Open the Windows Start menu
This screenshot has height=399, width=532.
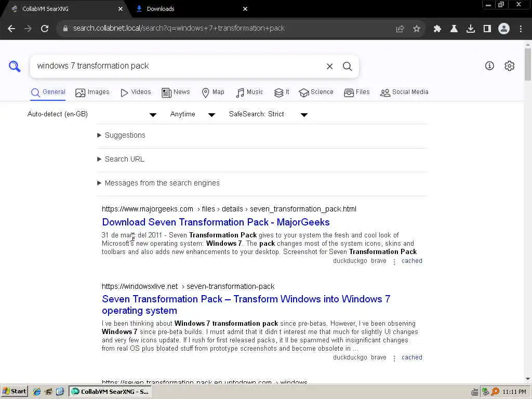point(14,392)
